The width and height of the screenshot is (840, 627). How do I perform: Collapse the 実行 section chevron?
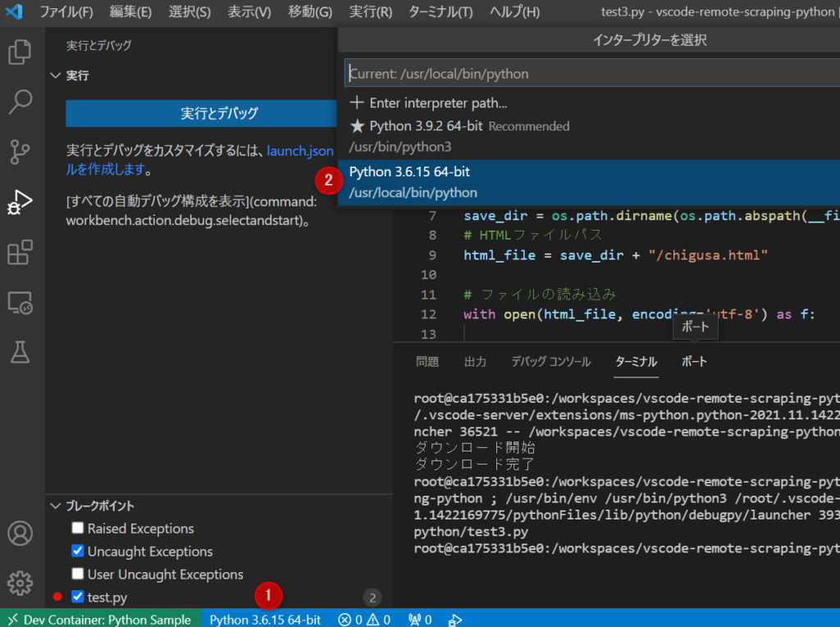pyautogui.click(x=55, y=76)
